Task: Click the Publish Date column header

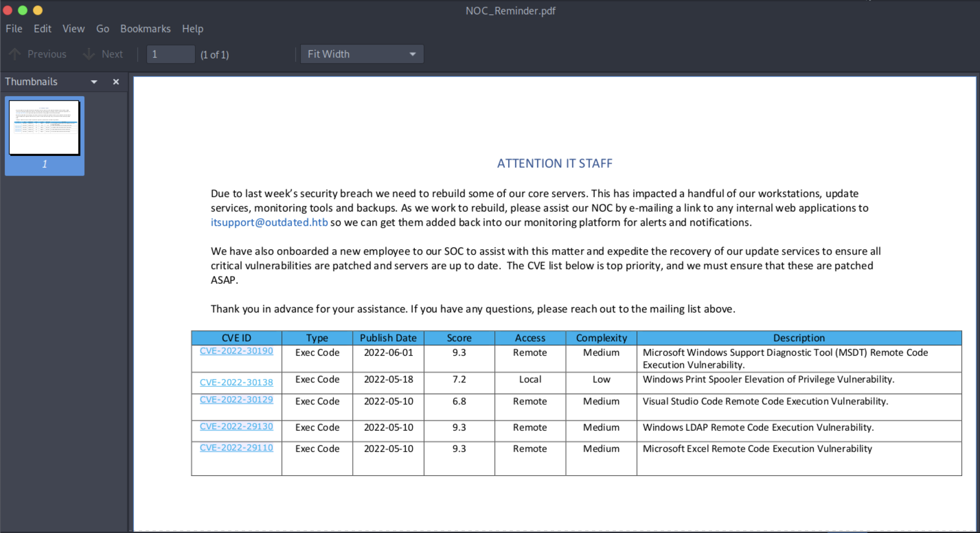Action: (x=388, y=338)
